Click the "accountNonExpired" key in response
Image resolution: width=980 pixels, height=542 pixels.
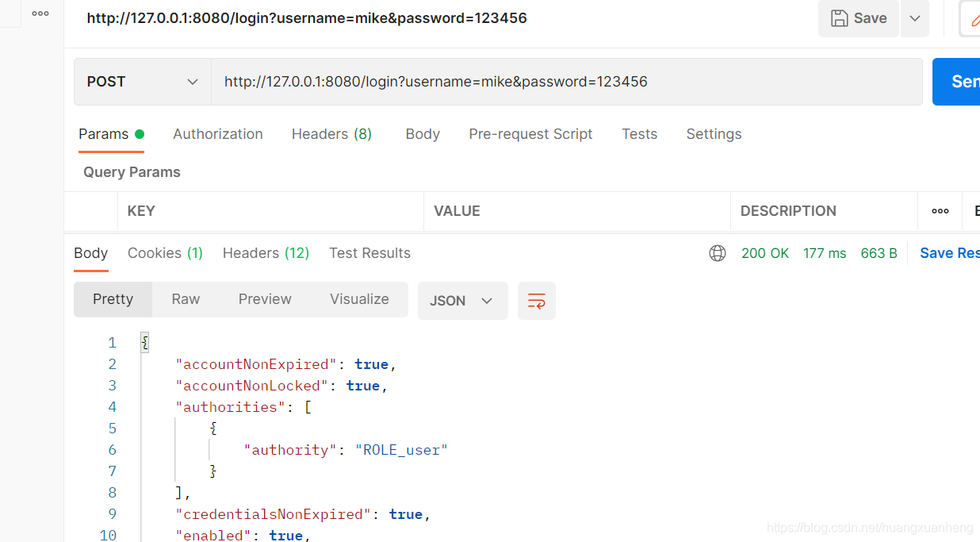coord(257,364)
